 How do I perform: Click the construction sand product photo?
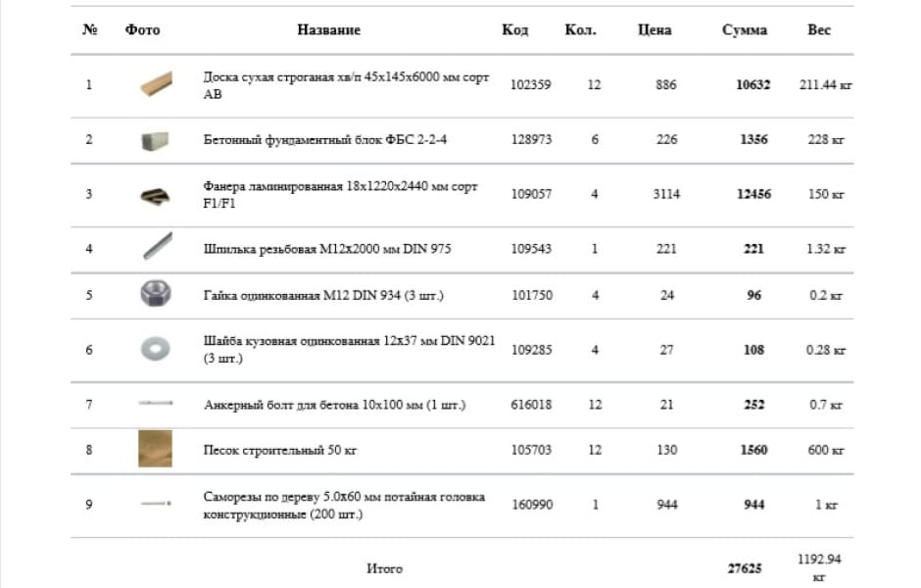point(155,450)
